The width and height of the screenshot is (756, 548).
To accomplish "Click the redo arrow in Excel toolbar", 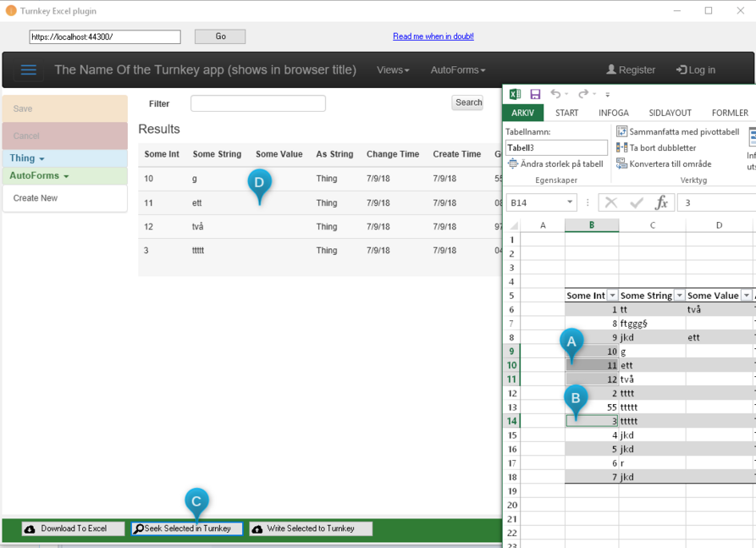I will coord(582,94).
